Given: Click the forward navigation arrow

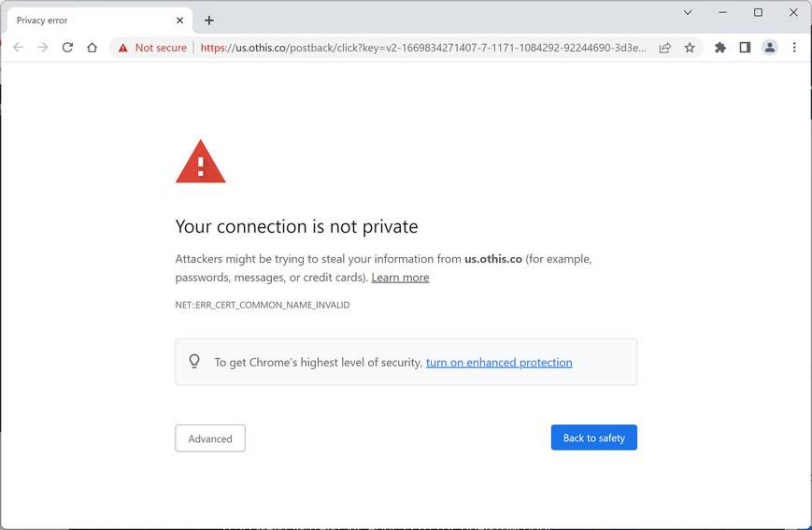Looking at the screenshot, I should [x=42, y=48].
